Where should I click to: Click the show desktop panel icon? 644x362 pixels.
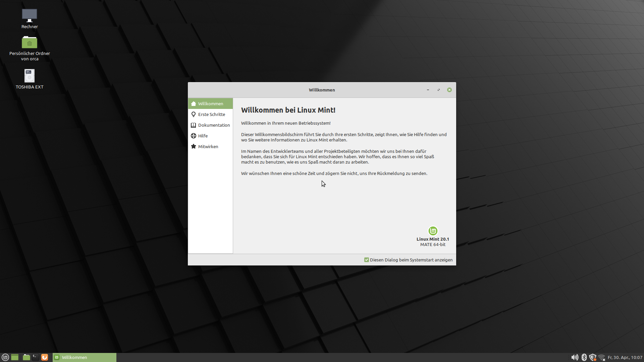pos(15,357)
